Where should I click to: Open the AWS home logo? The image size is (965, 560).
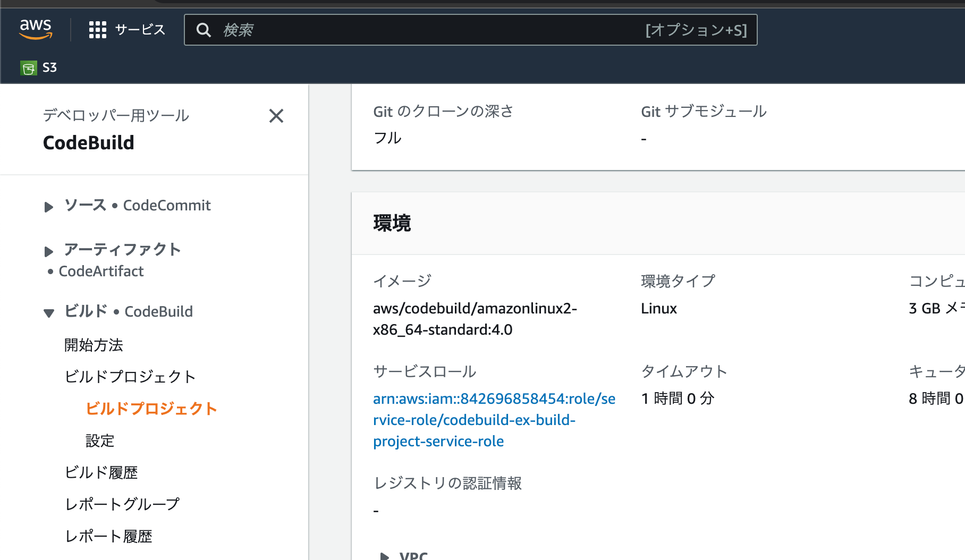click(x=36, y=29)
